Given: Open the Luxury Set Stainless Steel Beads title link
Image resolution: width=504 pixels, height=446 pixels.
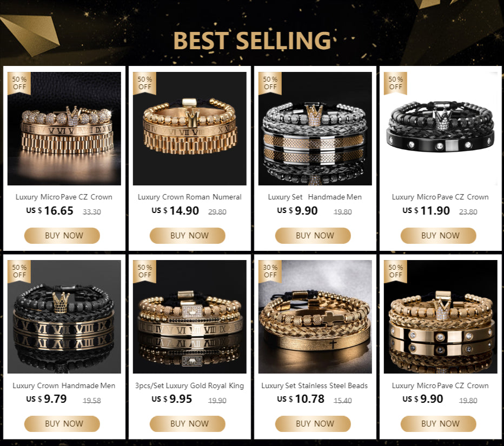Looking at the screenshot, I should (314, 385).
